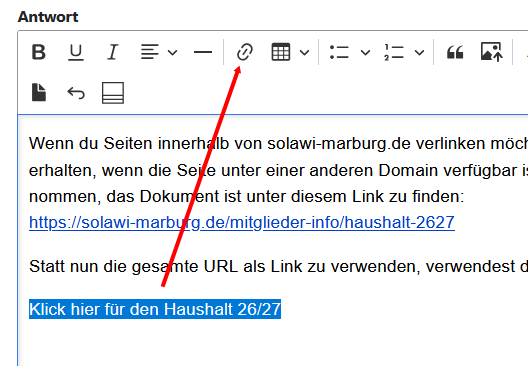Open the numbered list style dropdown
528x366 pixels.
pyautogui.click(x=419, y=53)
